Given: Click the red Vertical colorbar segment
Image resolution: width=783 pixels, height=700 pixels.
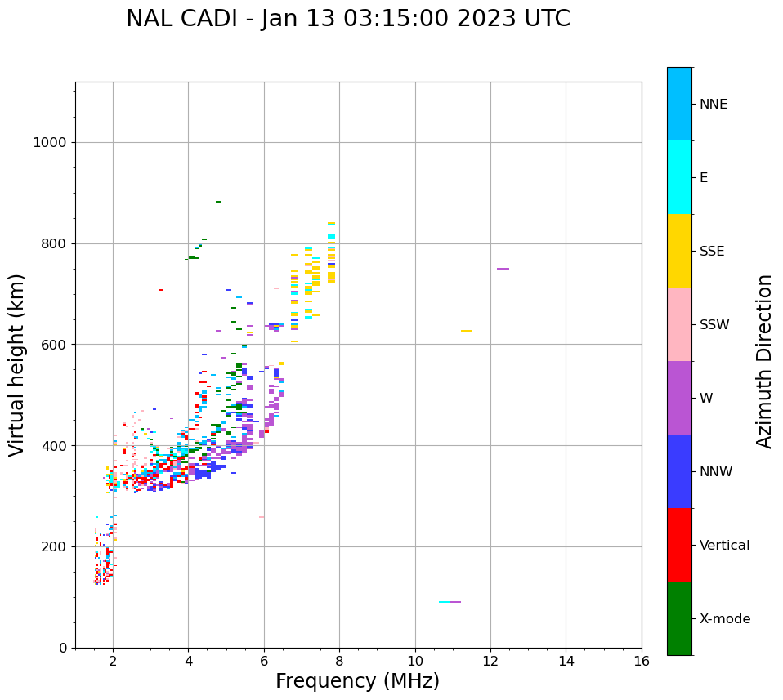Looking at the screenshot, I should (679, 545).
